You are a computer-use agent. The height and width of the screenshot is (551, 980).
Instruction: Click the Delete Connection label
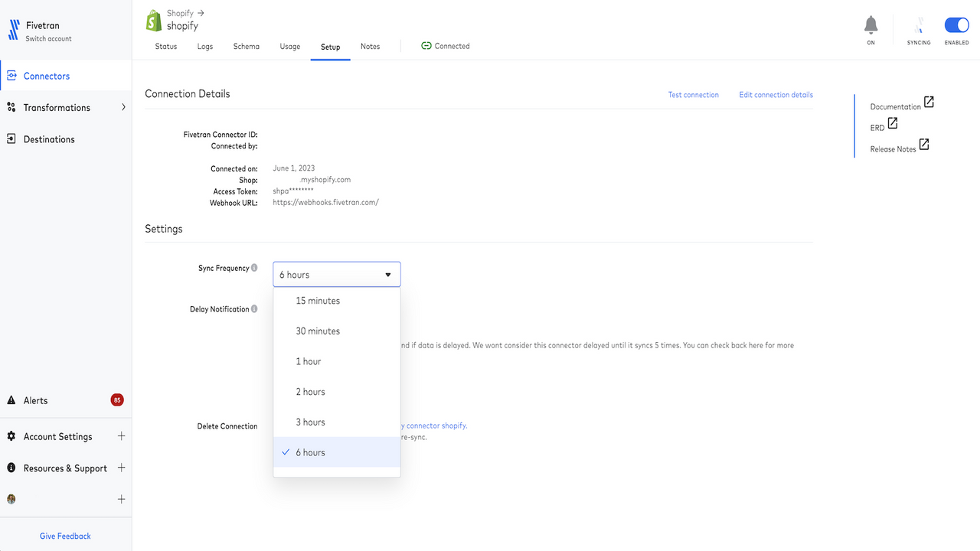point(227,426)
